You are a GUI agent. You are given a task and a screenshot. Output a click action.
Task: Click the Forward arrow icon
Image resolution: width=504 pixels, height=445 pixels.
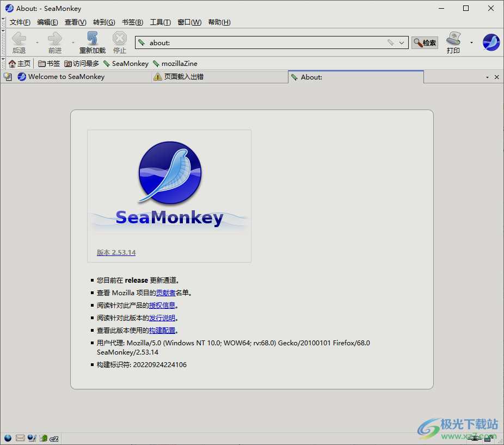coord(55,39)
